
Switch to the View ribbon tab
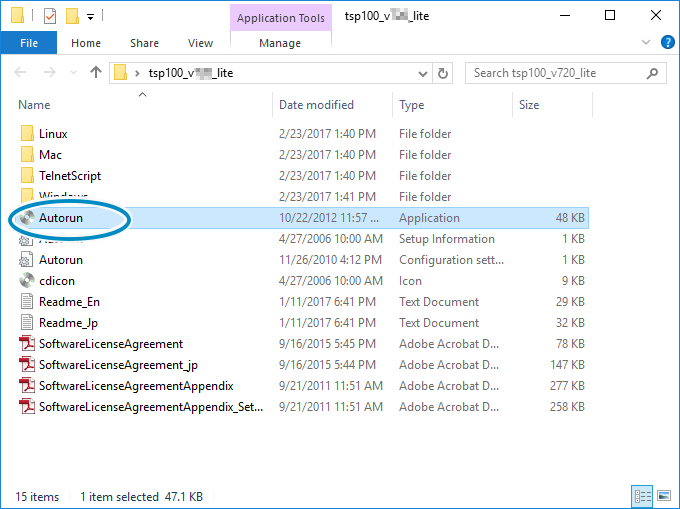[200, 43]
